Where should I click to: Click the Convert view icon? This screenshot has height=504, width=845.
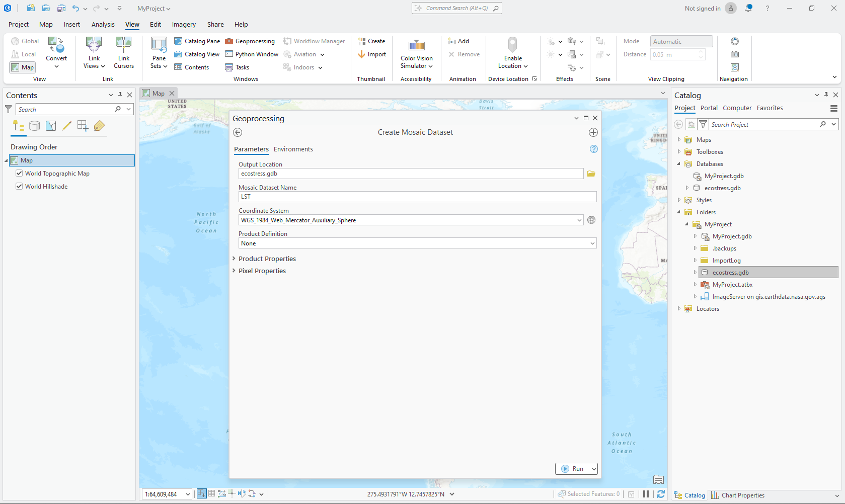pyautogui.click(x=56, y=45)
